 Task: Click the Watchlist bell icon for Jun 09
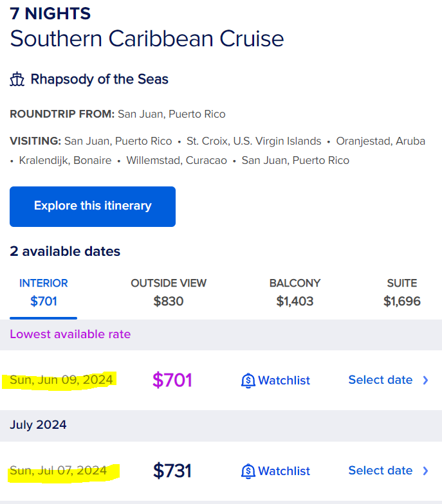(248, 381)
